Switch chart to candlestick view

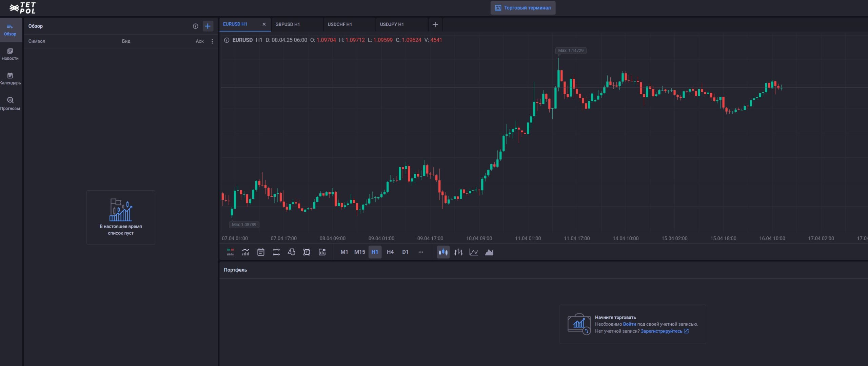(443, 252)
